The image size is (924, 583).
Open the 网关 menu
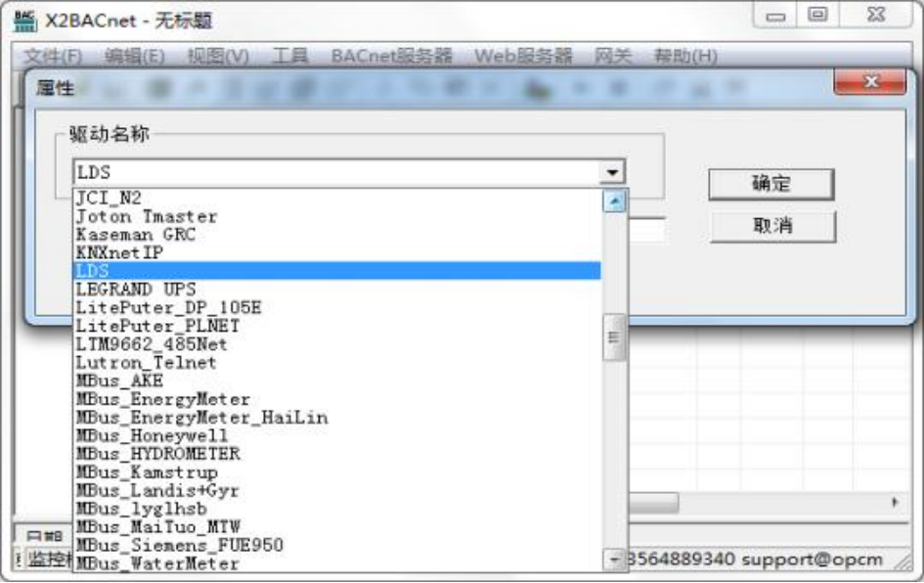pyautogui.click(x=613, y=56)
